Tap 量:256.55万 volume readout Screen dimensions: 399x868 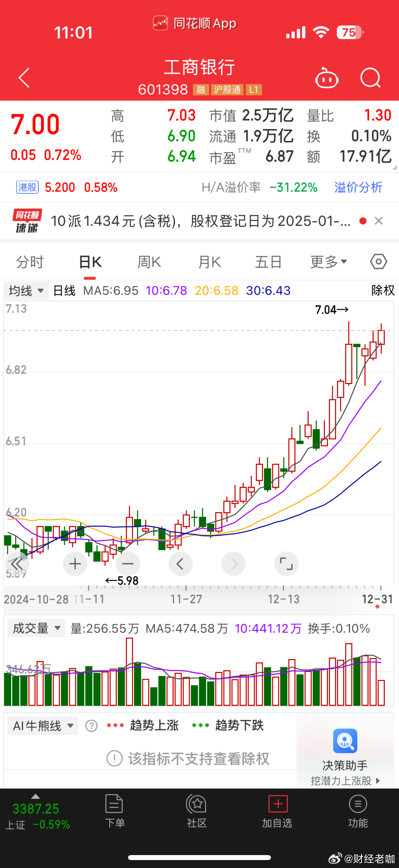point(105,628)
